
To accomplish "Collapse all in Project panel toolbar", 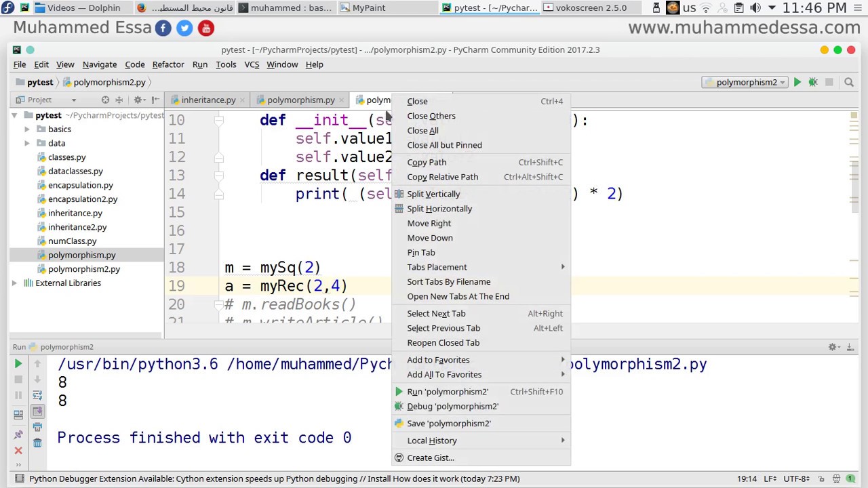I will pos(119,100).
